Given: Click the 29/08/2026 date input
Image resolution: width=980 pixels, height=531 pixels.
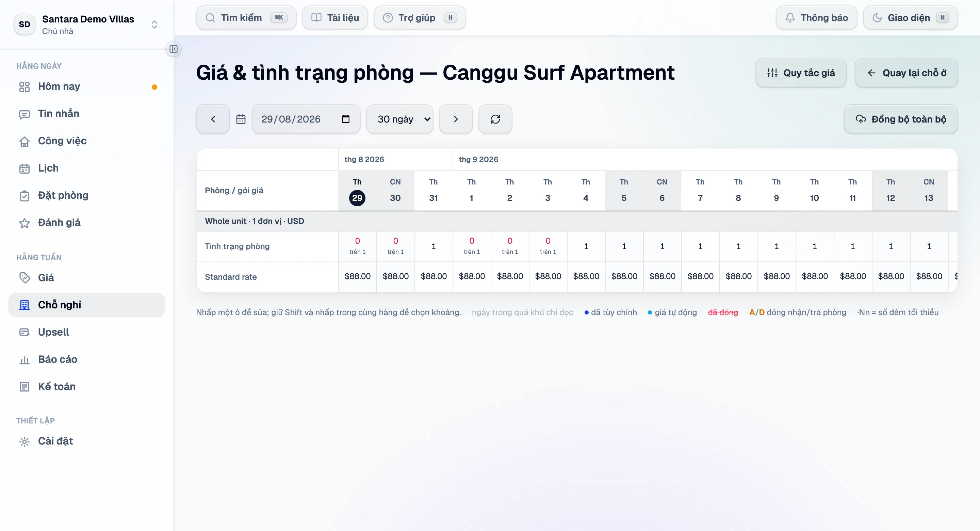Looking at the screenshot, I should (x=306, y=119).
